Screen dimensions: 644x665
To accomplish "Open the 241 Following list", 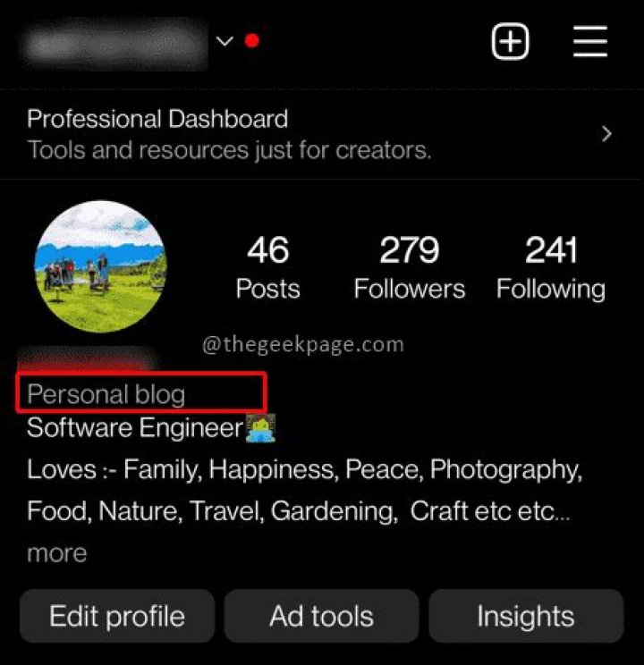I will (551, 267).
